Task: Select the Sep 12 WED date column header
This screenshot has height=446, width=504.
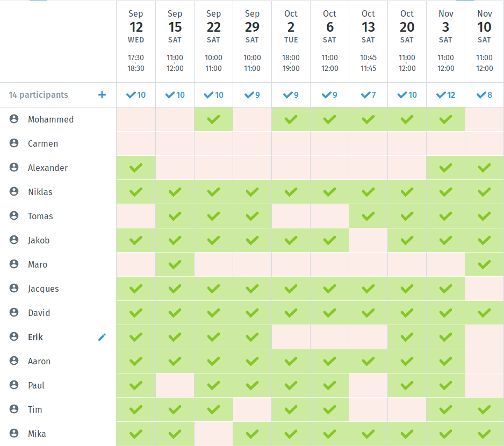Action: pyautogui.click(x=136, y=41)
